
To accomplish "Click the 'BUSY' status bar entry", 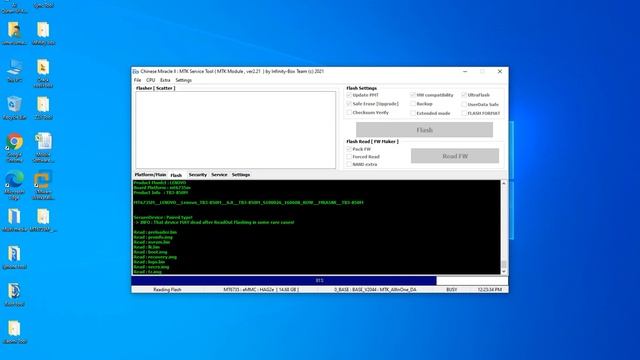I will click(451, 290).
